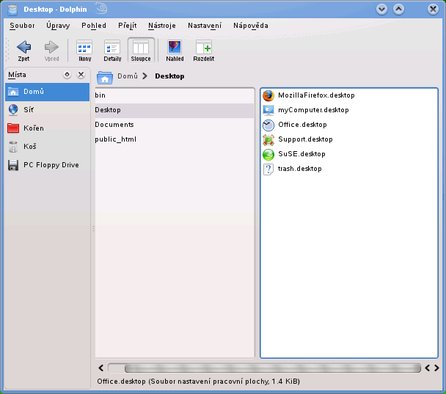Click the Domu breadcrumb link
446x394 pixels.
point(127,76)
